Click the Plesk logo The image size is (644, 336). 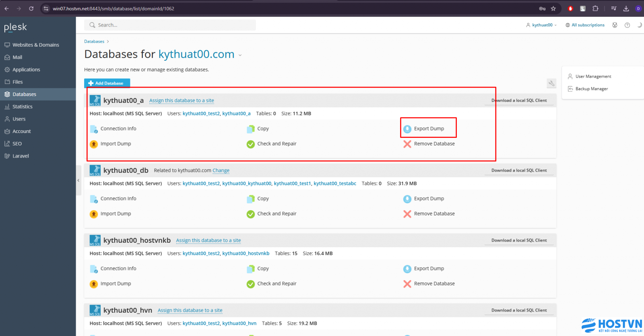point(15,27)
